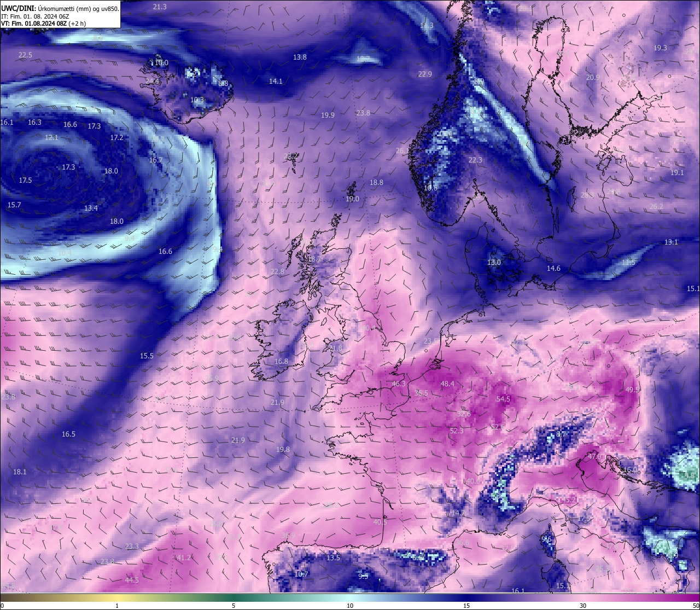This screenshot has height=610, width=700.
Task: Select the 52.3 precipitable water value
Action: (457, 431)
